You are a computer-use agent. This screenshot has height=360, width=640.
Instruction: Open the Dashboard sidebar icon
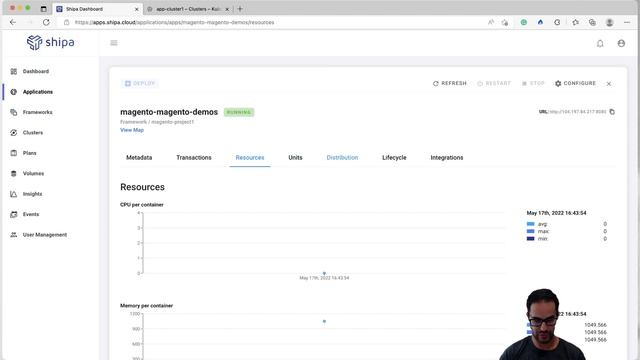[x=13, y=71]
